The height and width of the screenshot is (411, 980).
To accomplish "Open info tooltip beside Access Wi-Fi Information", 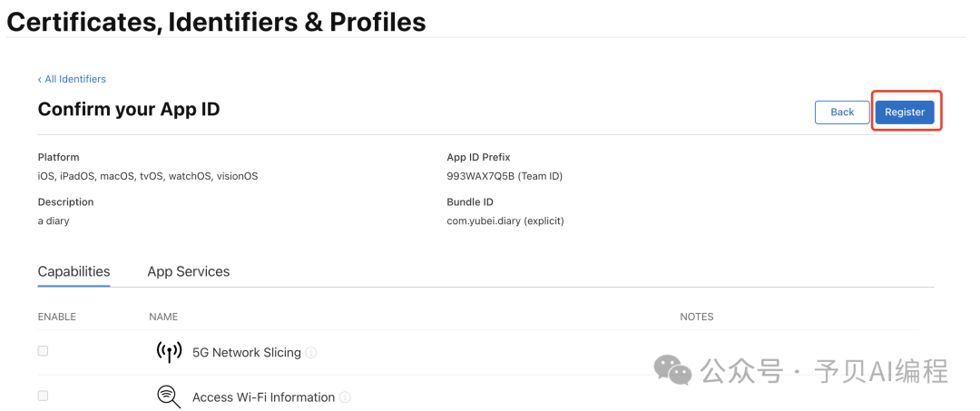I will pos(346,397).
